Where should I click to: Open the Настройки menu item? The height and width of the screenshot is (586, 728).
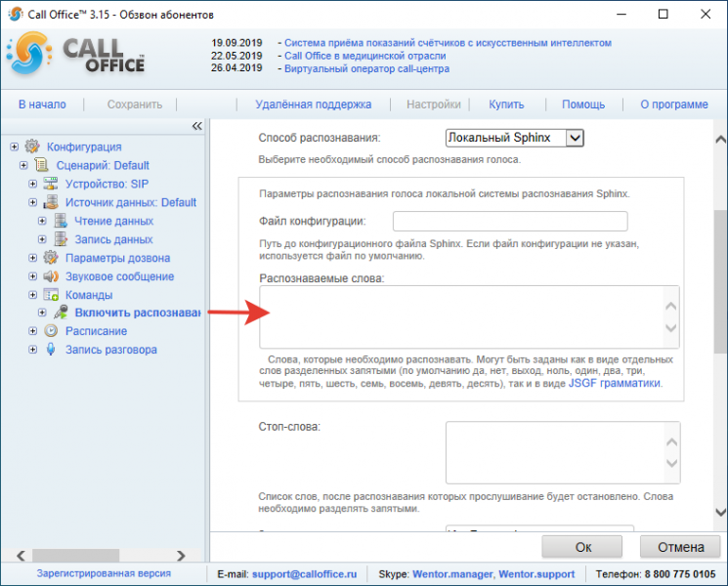point(434,105)
